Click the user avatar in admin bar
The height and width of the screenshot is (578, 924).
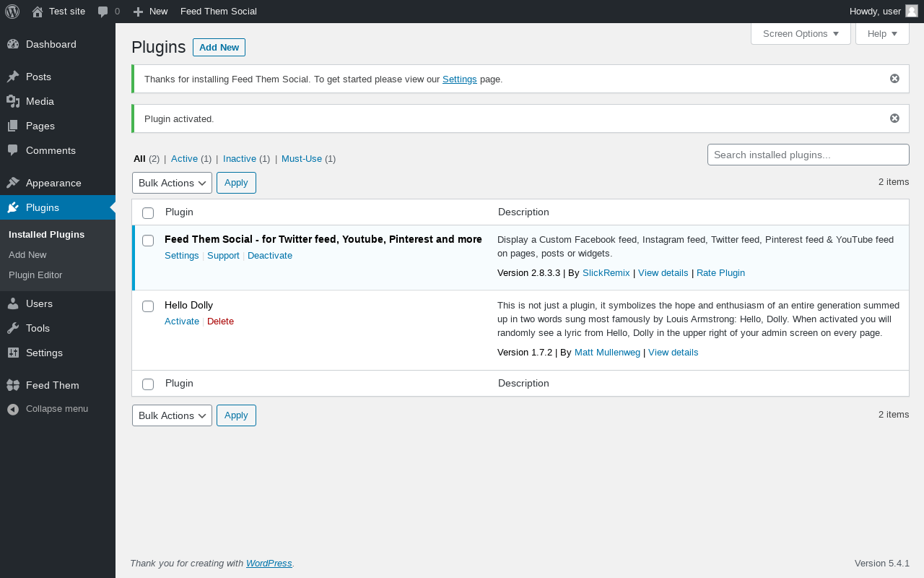point(912,11)
